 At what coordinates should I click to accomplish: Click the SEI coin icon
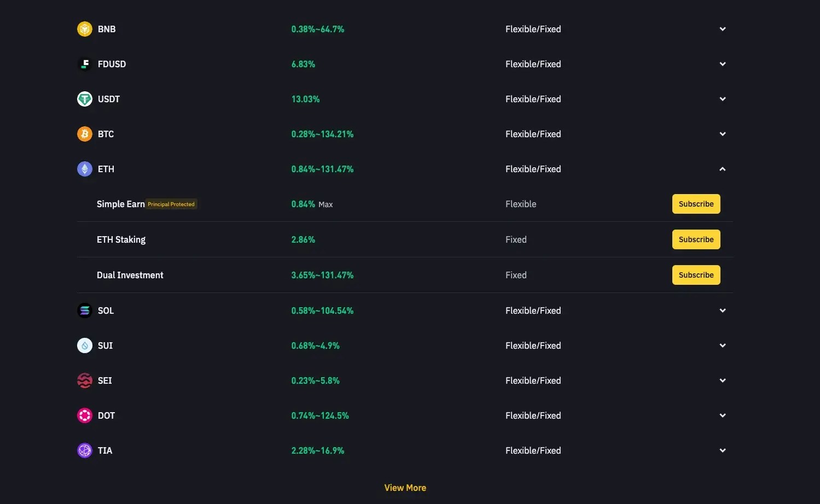coord(84,380)
